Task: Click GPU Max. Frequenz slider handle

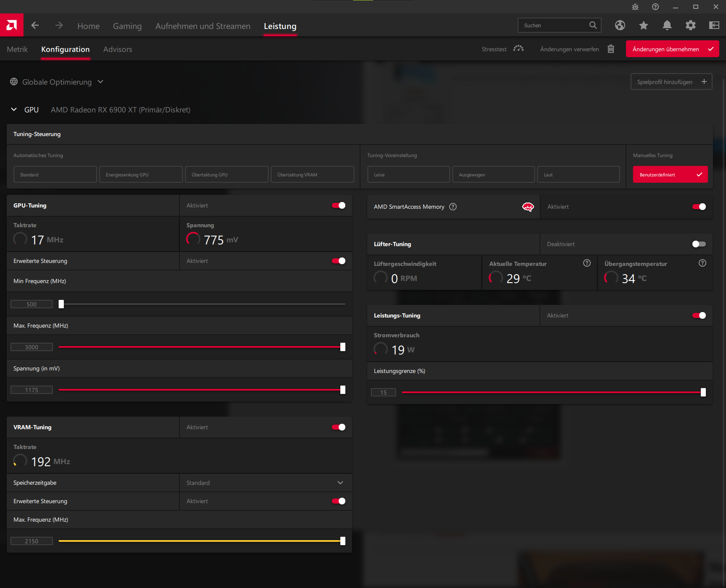Action: coord(343,347)
